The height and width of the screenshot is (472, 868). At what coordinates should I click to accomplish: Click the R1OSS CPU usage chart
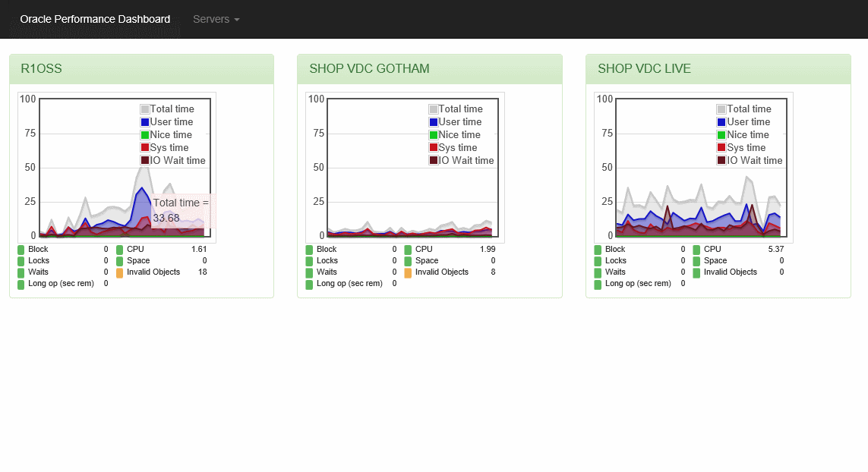pos(117,168)
